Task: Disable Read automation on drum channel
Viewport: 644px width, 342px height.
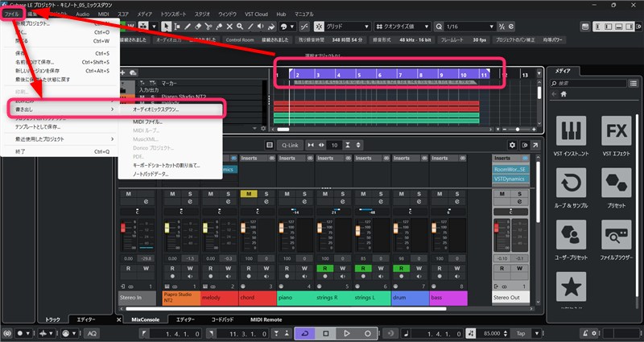Action: pos(401,268)
